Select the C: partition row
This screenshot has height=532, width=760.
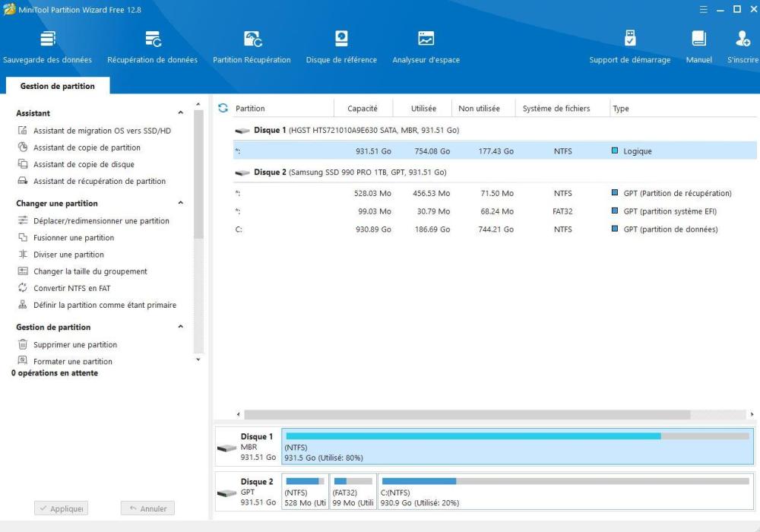tap(486, 230)
